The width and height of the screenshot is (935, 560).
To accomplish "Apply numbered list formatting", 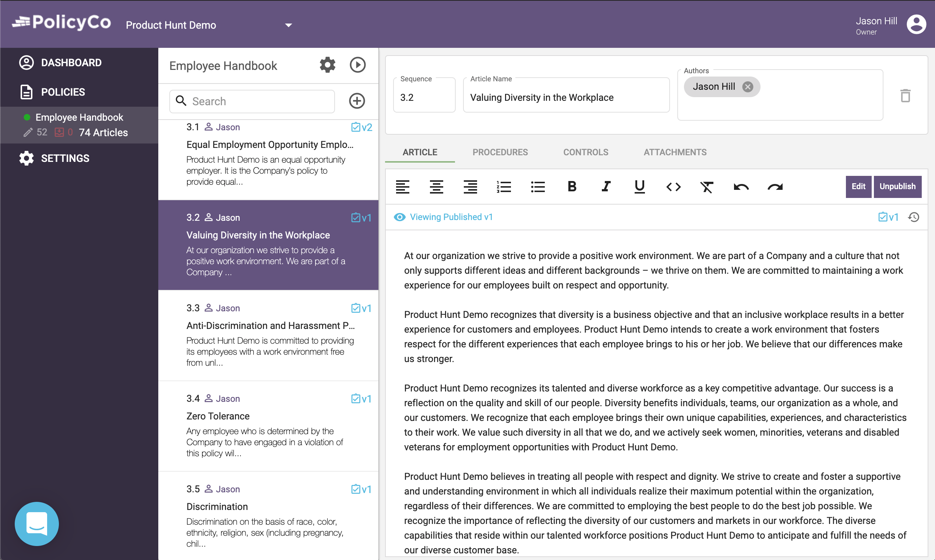I will [504, 187].
